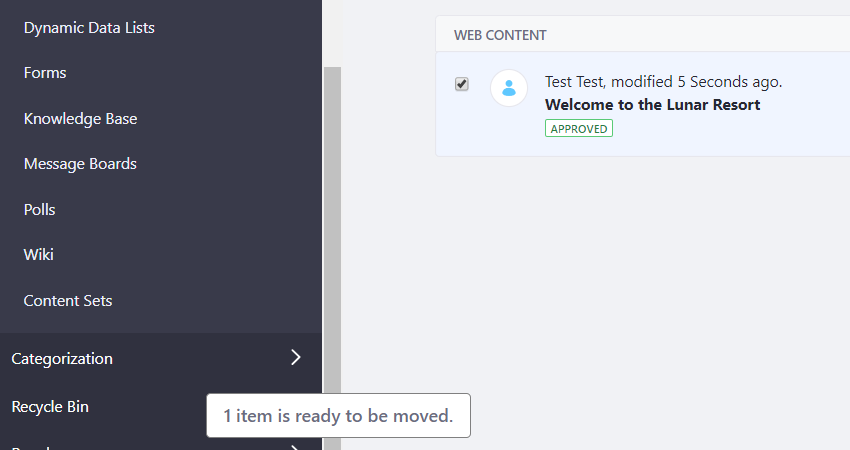Click the WEB CONTENT header
The image size is (850, 450).
pyautogui.click(x=500, y=35)
